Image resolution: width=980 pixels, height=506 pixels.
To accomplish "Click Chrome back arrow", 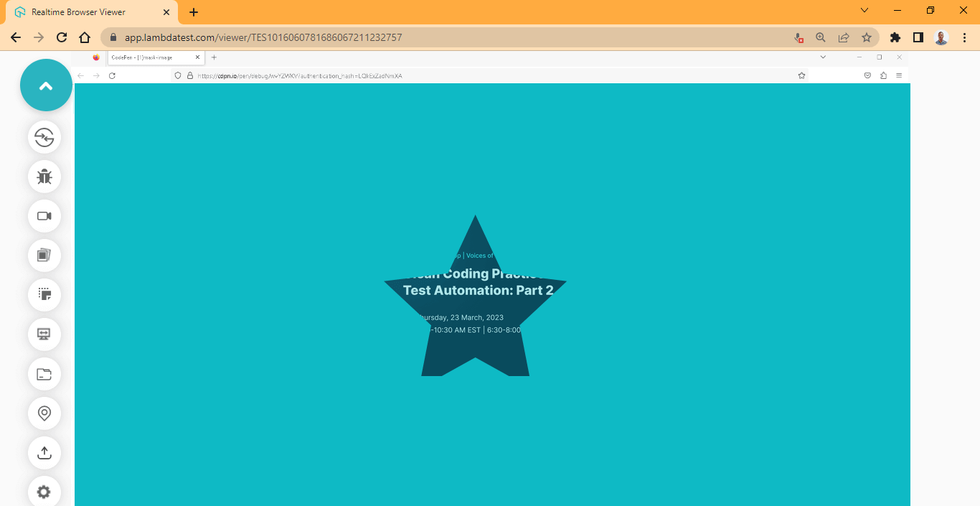I will click(x=16, y=37).
